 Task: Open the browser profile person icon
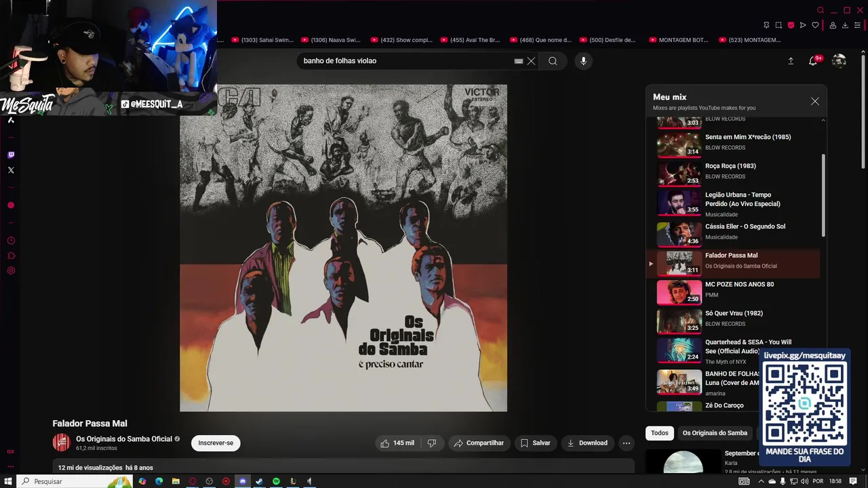pyautogui.click(x=833, y=25)
